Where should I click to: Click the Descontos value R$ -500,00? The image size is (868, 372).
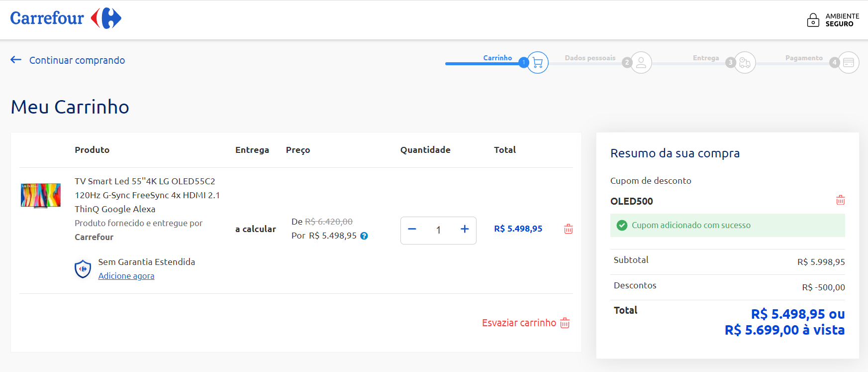click(x=823, y=287)
